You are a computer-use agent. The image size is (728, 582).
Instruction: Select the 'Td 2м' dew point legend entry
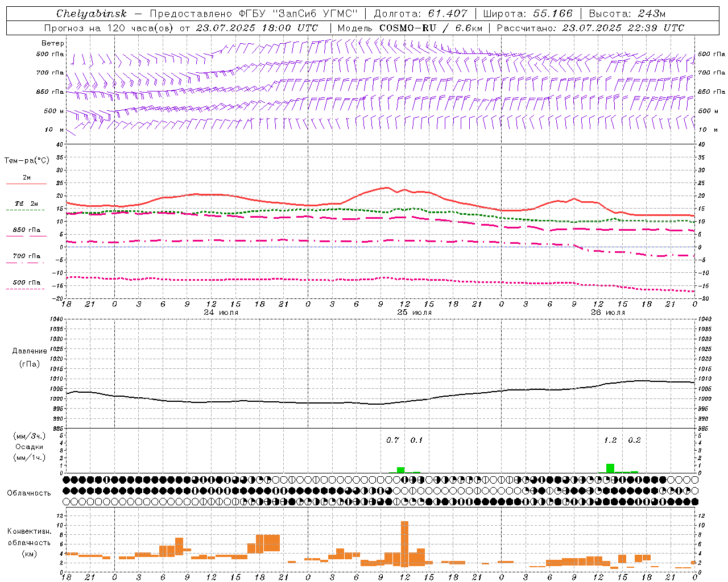26,203
